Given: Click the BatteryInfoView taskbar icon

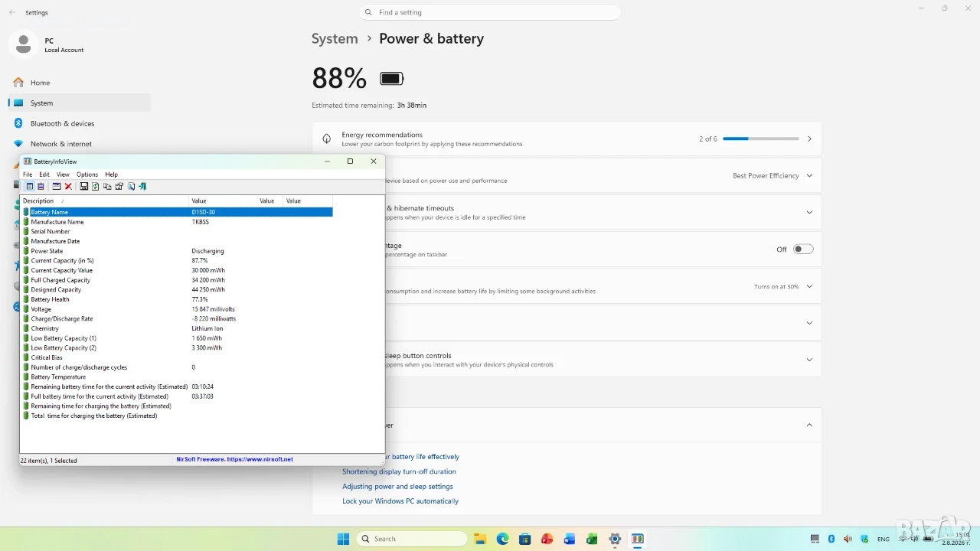Looking at the screenshot, I should 637,539.
